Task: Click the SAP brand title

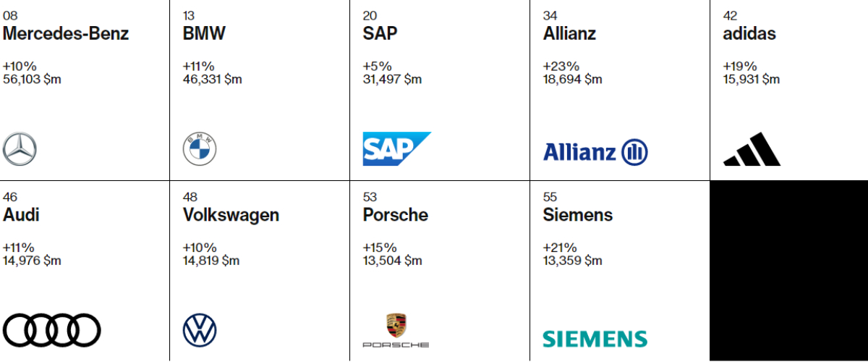Action: (x=380, y=33)
